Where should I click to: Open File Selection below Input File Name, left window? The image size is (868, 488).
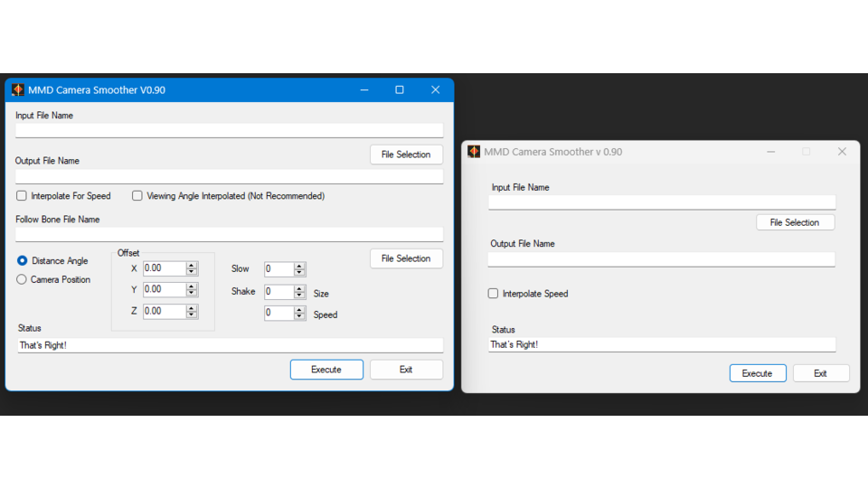[x=406, y=155]
